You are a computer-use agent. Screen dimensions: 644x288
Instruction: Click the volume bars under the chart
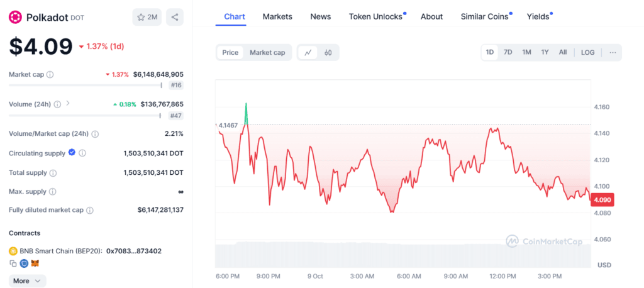tap(402, 255)
